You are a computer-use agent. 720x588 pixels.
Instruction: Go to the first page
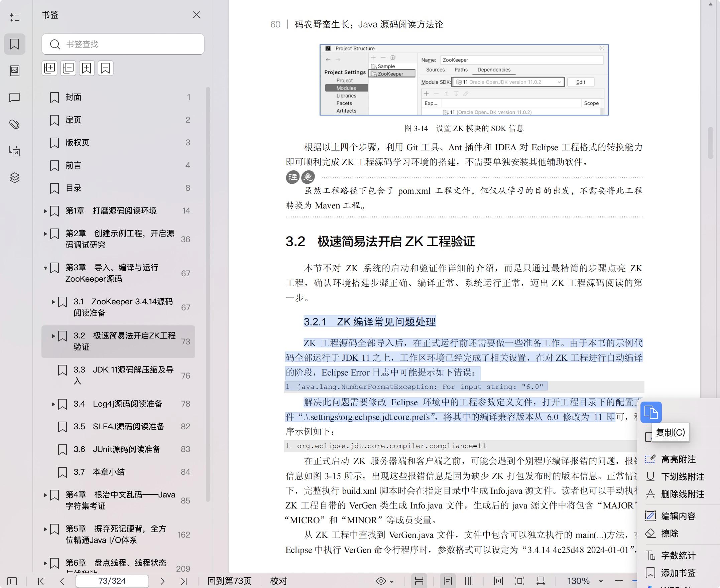[41, 581]
